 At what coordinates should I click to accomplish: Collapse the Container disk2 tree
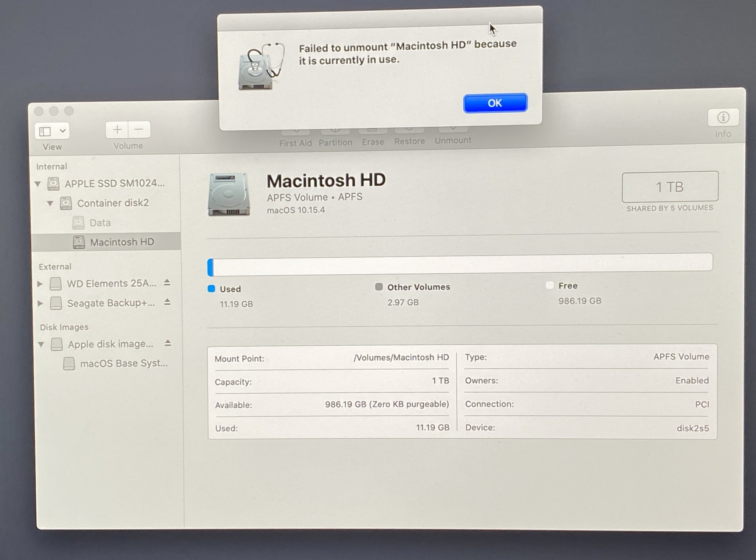pos(50,203)
